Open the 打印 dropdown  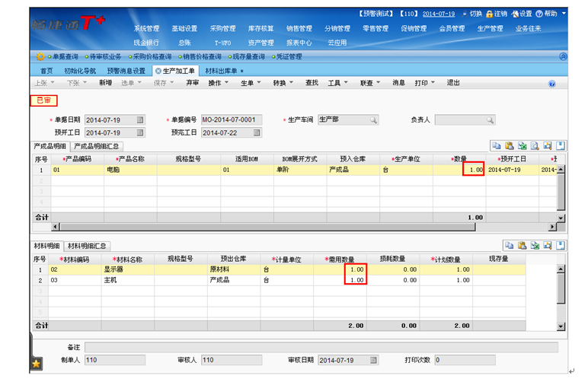424,83
